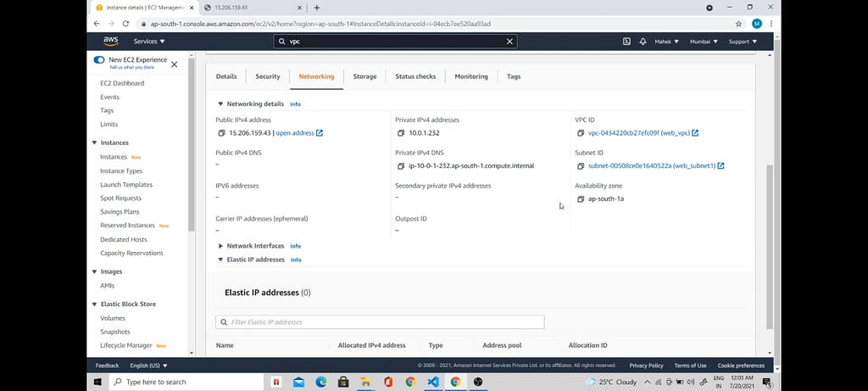Switch to the Storage tab
868x391 pixels.
(x=364, y=76)
